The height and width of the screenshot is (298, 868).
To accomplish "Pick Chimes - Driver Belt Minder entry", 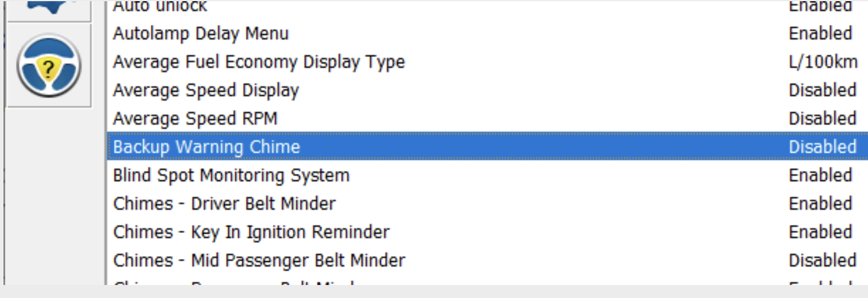I will tap(488, 204).
